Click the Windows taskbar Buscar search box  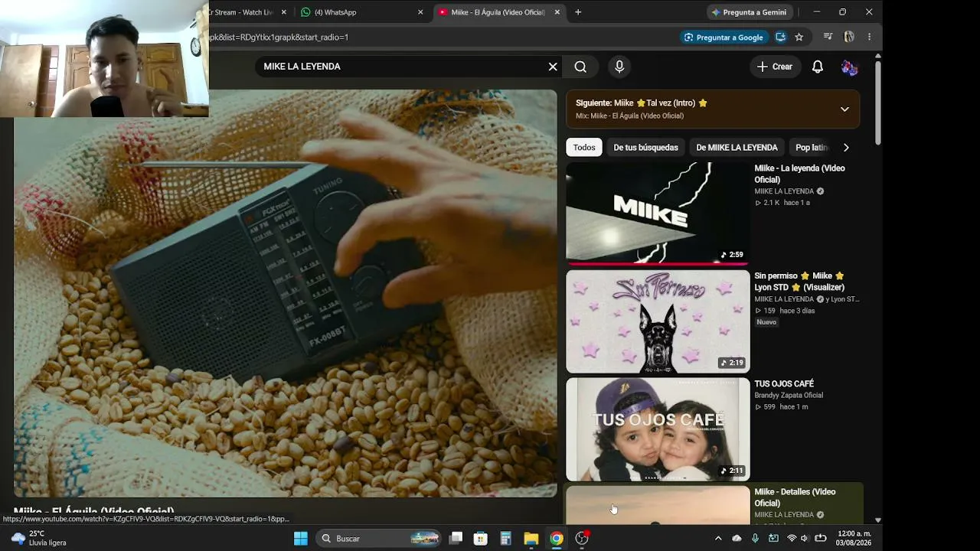[x=378, y=538]
